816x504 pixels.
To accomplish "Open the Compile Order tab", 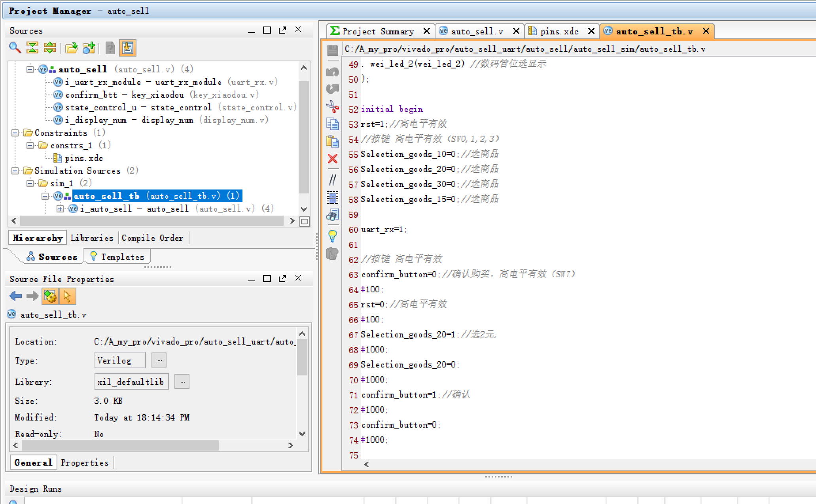I will (153, 238).
